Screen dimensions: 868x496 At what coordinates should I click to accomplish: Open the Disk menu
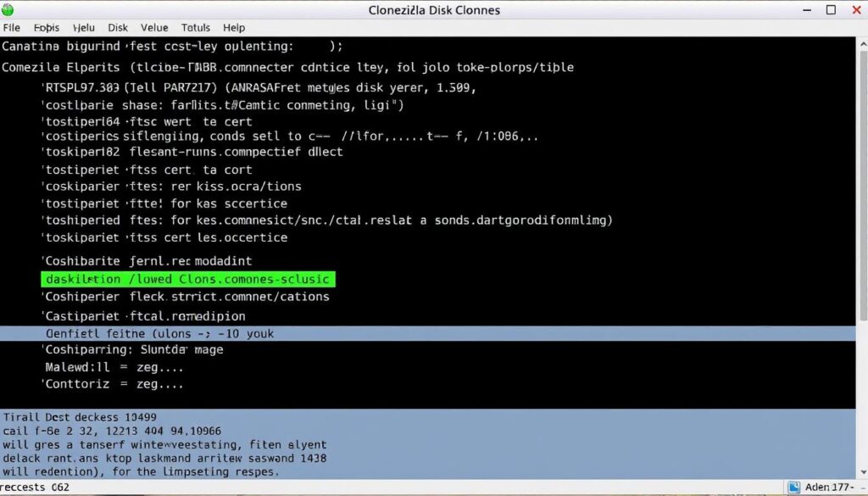click(x=117, y=28)
